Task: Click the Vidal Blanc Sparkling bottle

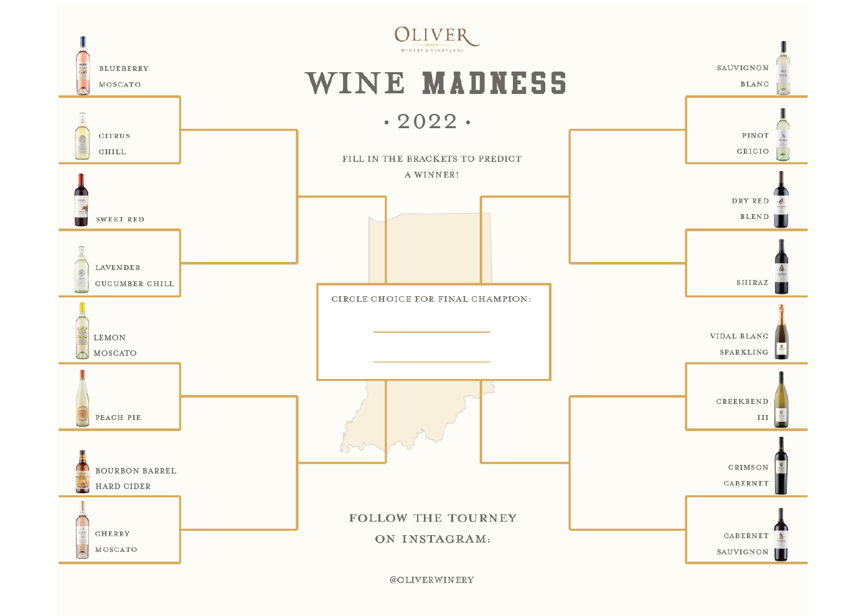Action: coord(781,332)
